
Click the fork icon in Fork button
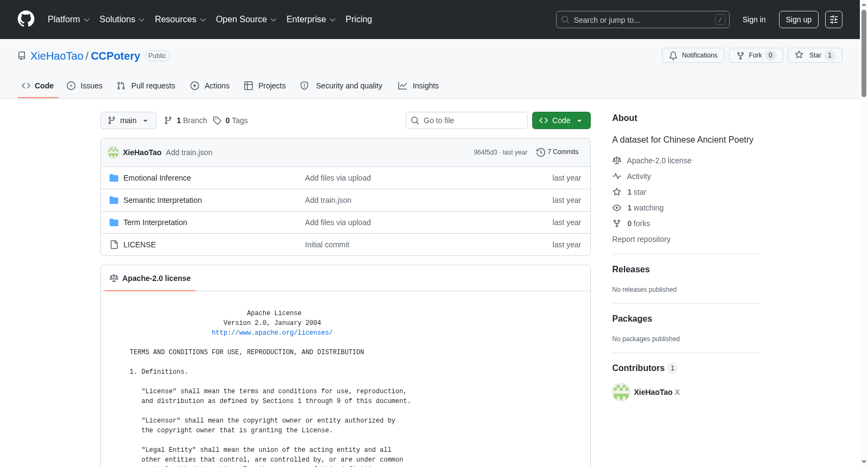pos(741,55)
